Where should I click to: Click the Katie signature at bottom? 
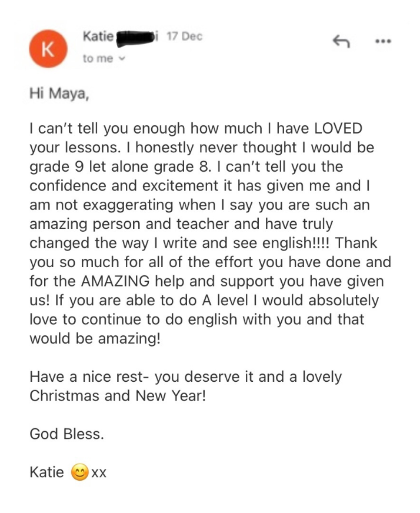47,472
